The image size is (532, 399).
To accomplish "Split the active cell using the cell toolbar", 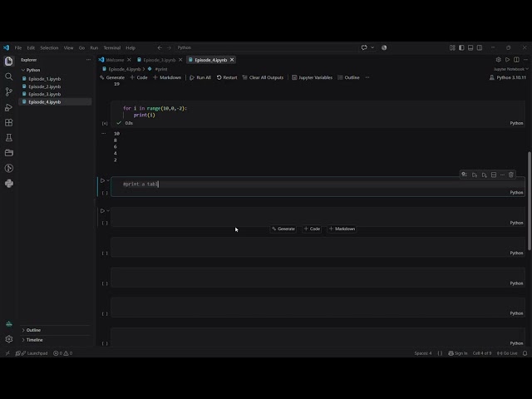I will click(494, 175).
